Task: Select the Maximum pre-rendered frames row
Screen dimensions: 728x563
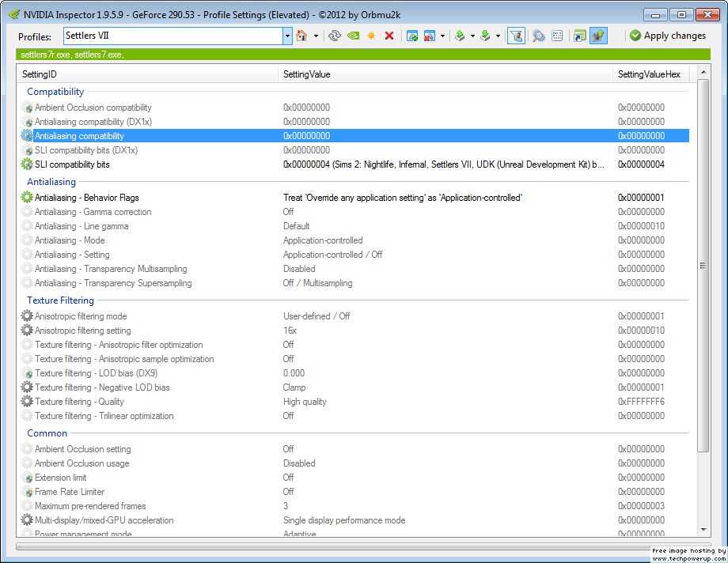Action: [354, 506]
